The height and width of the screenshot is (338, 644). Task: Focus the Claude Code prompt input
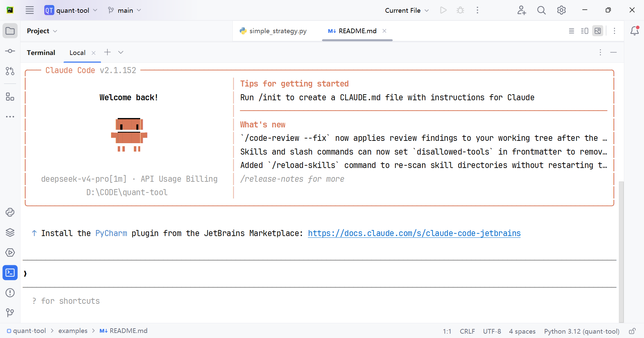point(320,274)
